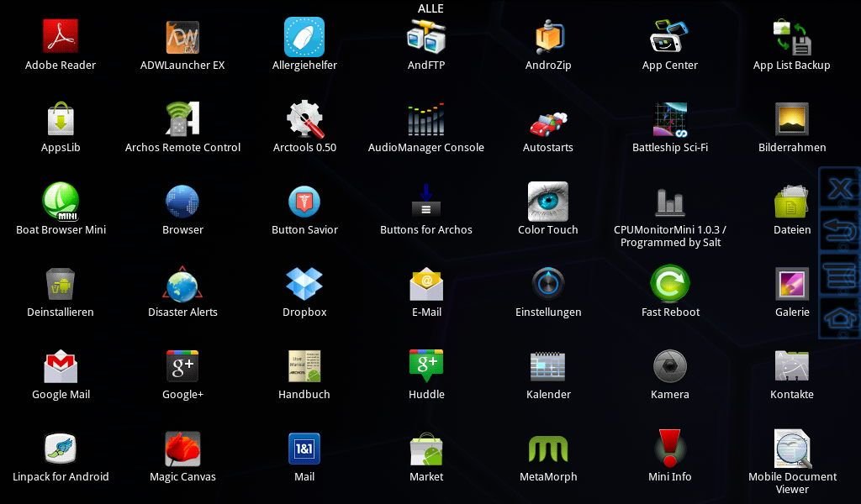The width and height of the screenshot is (861, 504).
Task: Open the Handbuch manual
Action: 304,366
